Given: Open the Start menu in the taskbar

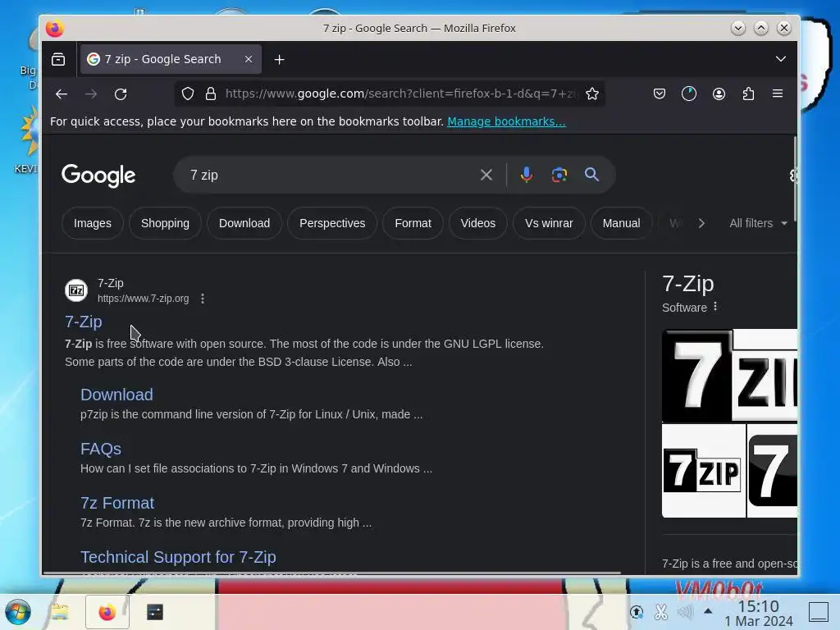Looking at the screenshot, I should tap(18, 612).
